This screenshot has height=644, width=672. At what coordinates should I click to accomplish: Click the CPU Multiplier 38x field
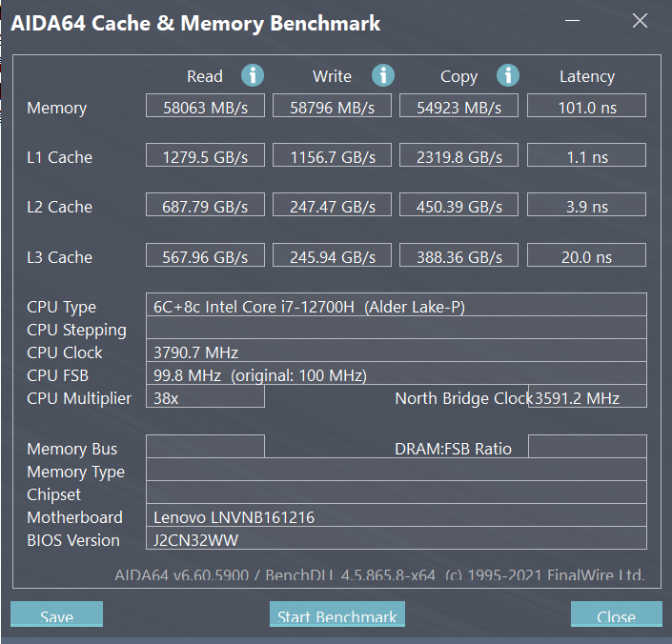click(205, 397)
